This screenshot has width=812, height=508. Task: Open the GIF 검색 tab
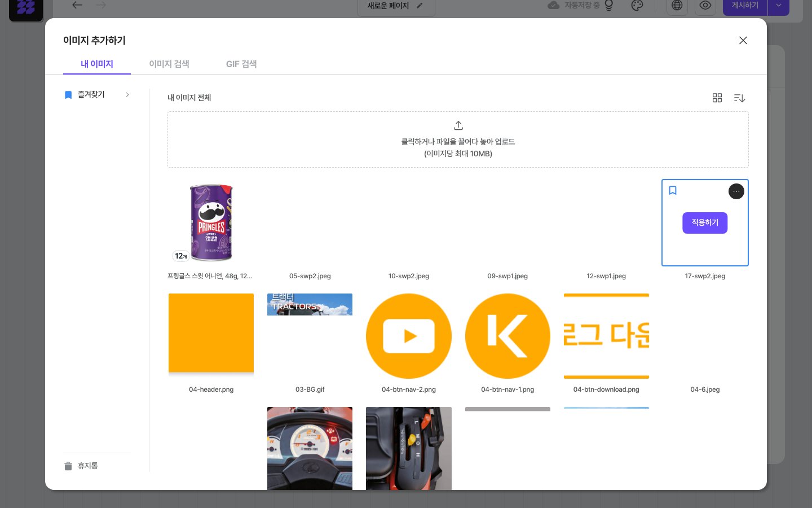coord(241,64)
